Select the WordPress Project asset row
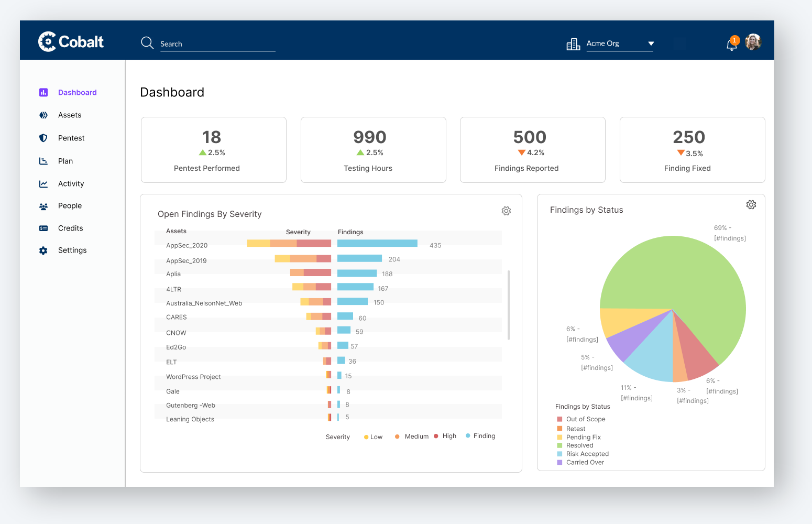 [x=328, y=376]
